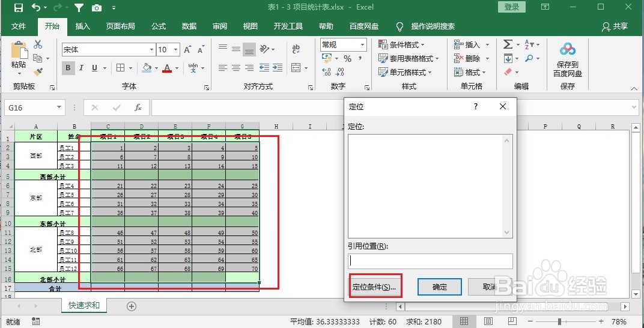Decrease indent

[x=264, y=68]
